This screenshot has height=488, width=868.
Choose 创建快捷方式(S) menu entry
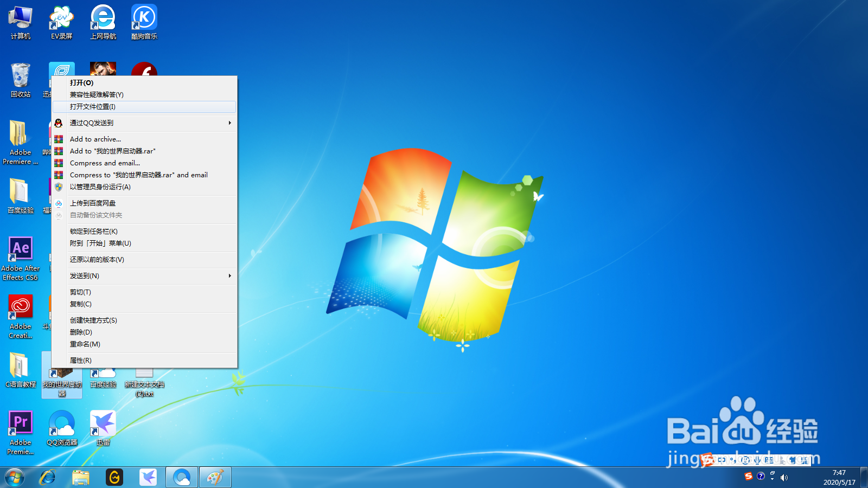[x=144, y=320]
